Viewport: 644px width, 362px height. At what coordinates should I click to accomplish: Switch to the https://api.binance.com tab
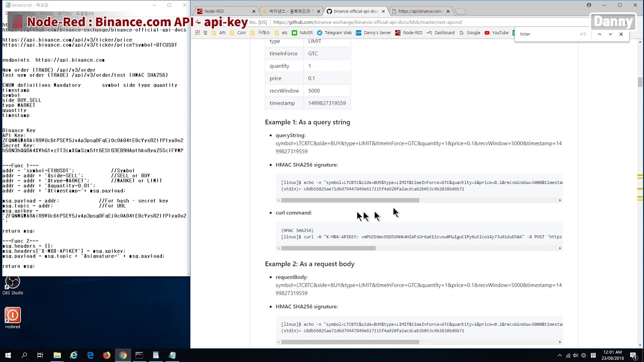click(x=420, y=11)
